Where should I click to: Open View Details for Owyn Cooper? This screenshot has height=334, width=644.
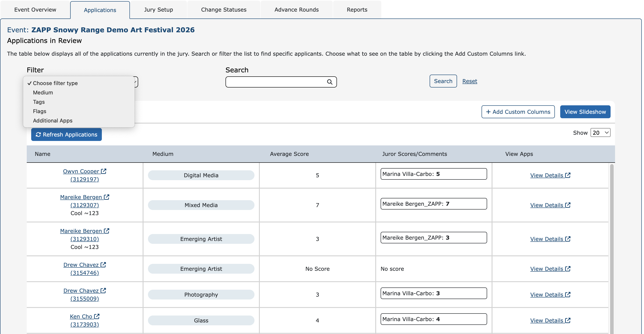(x=550, y=175)
